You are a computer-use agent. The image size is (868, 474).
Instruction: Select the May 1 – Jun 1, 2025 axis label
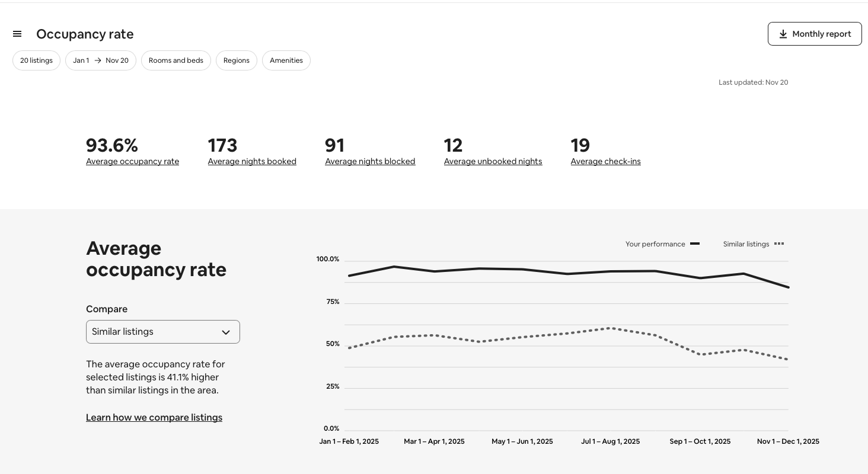click(522, 441)
